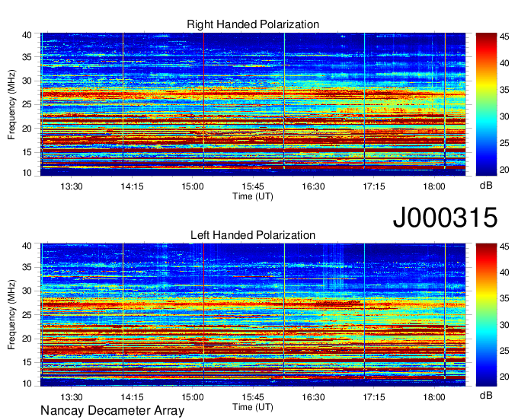Screen dimensions: 518x420
Task: Click the 35 value on the lower color bar
Action: pos(504,298)
